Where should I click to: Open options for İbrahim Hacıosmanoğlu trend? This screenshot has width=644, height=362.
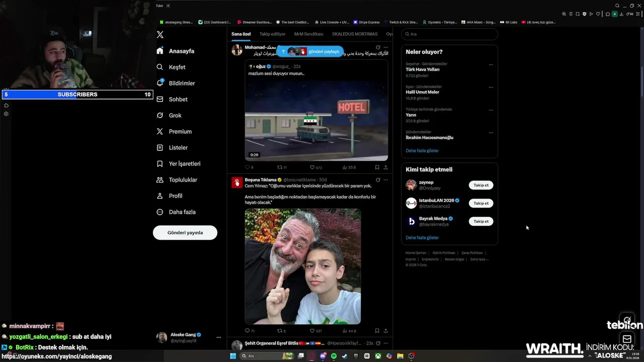[491, 133]
